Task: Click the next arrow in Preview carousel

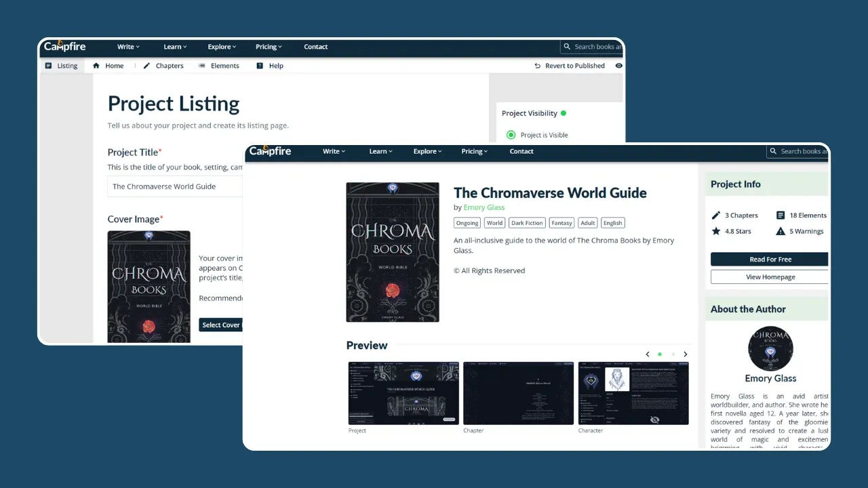Action: [686, 354]
